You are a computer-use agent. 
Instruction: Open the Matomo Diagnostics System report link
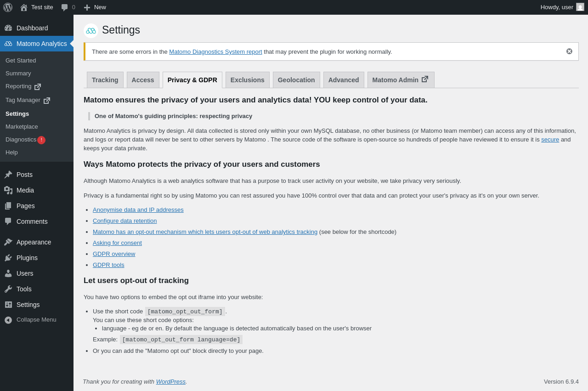pos(215,52)
